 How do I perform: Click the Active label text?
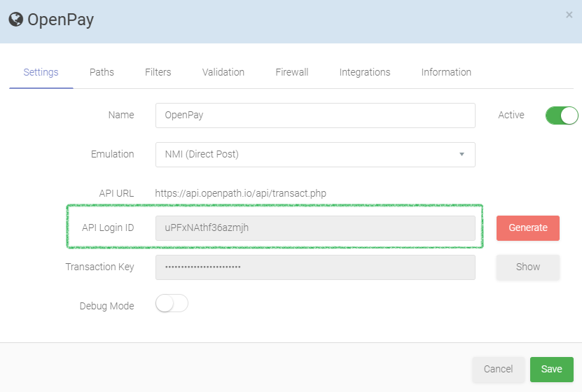click(x=511, y=115)
